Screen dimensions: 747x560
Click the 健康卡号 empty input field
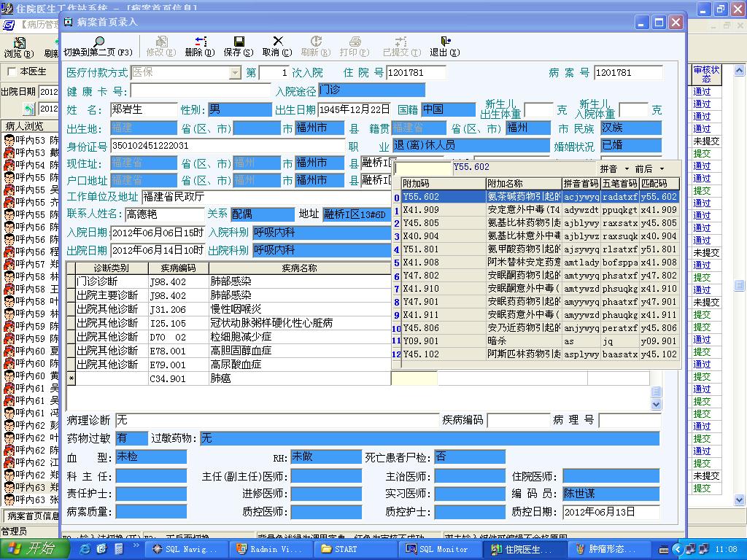coord(201,90)
